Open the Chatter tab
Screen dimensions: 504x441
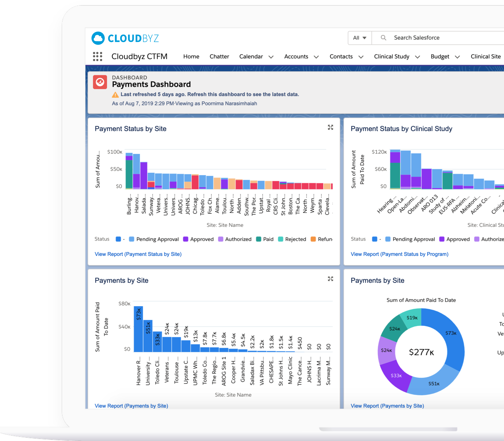[x=219, y=57]
